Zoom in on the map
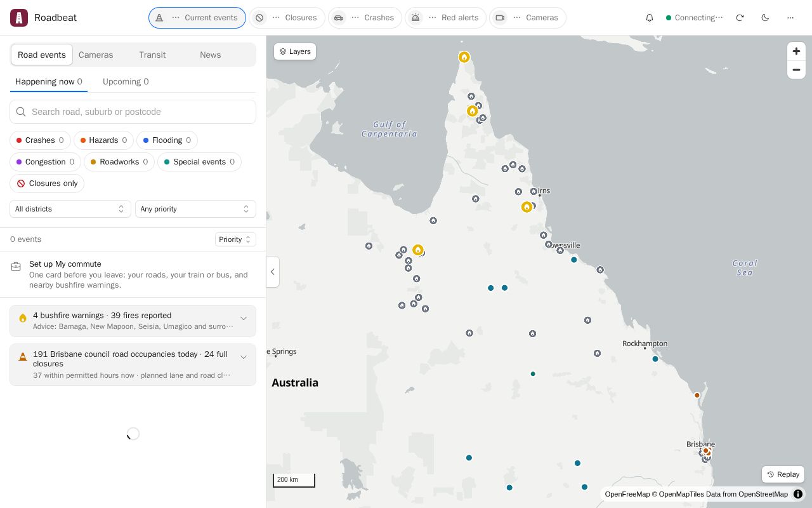812x508 pixels. click(x=796, y=51)
